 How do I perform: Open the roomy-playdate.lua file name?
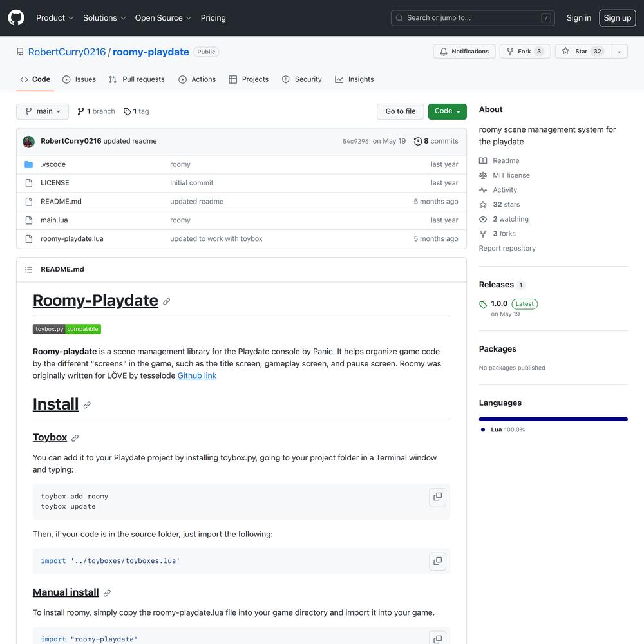pos(72,239)
